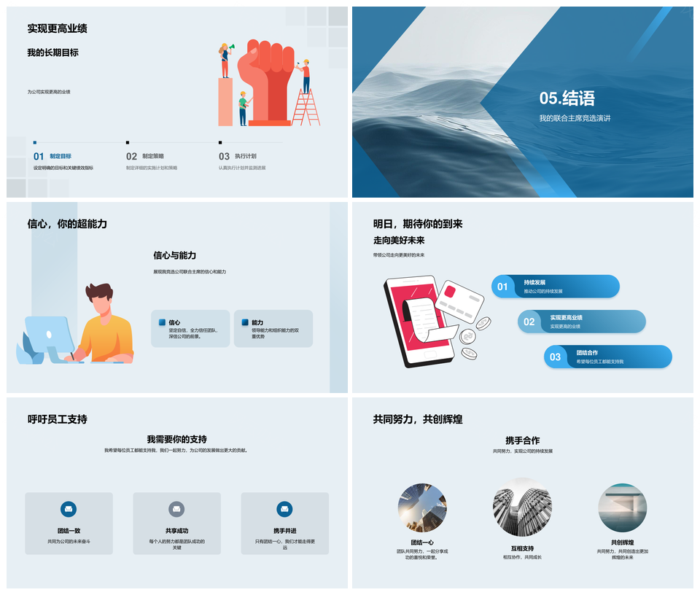Select the blue square icon beside 能力
The width and height of the screenshot is (700, 595).
point(245,322)
